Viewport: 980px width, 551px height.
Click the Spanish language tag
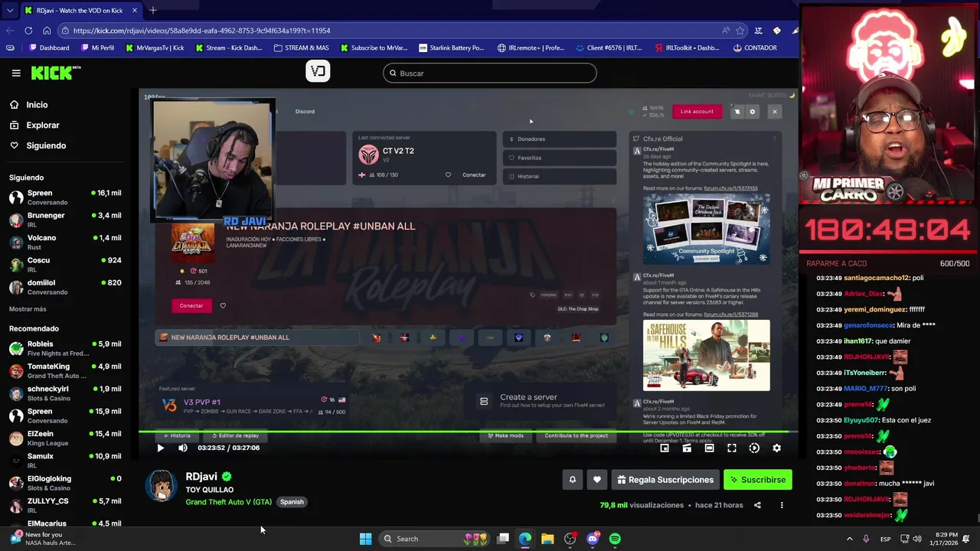pyautogui.click(x=292, y=502)
